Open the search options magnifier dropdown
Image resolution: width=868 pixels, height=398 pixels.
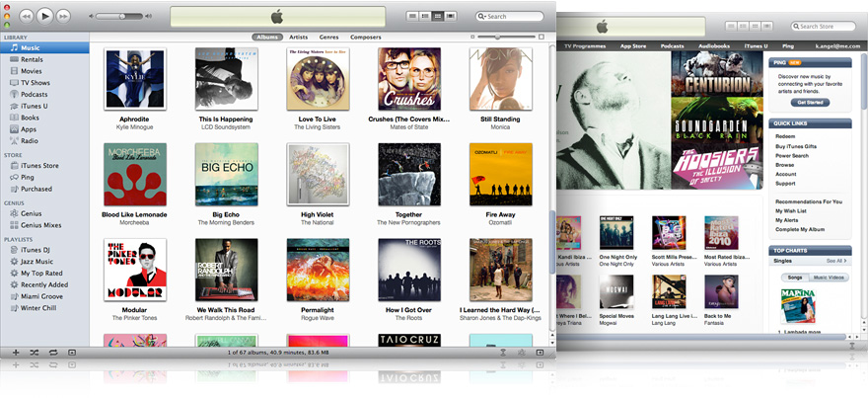(482, 17)
